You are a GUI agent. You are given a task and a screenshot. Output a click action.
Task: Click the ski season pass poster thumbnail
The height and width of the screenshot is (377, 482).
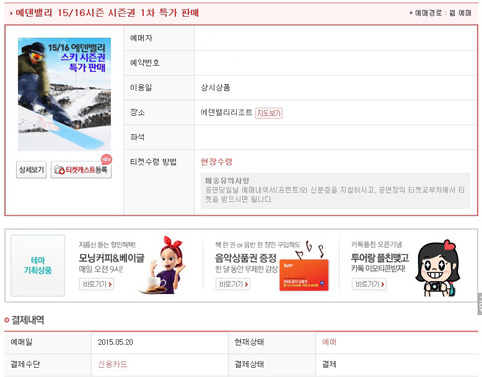click(x=64, y=94)
